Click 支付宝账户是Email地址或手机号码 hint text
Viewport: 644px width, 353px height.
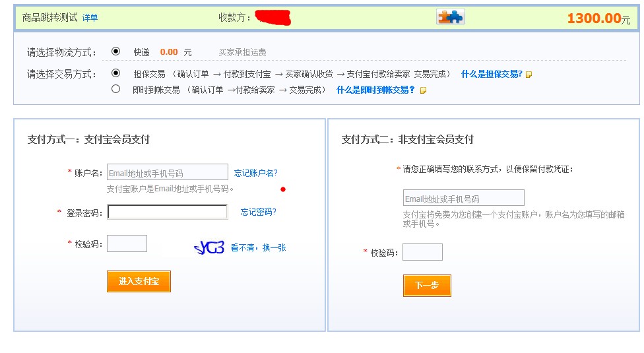click(x=170, y=189)
